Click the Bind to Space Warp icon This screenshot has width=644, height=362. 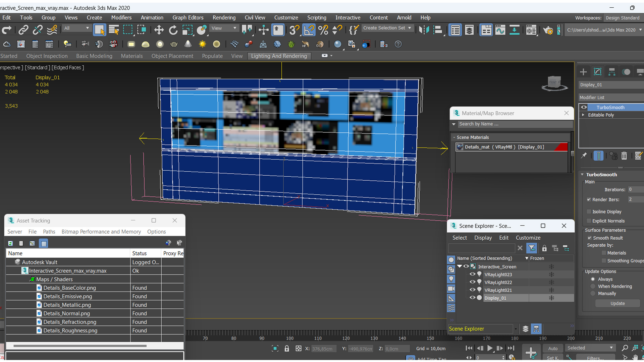point(52,30)
